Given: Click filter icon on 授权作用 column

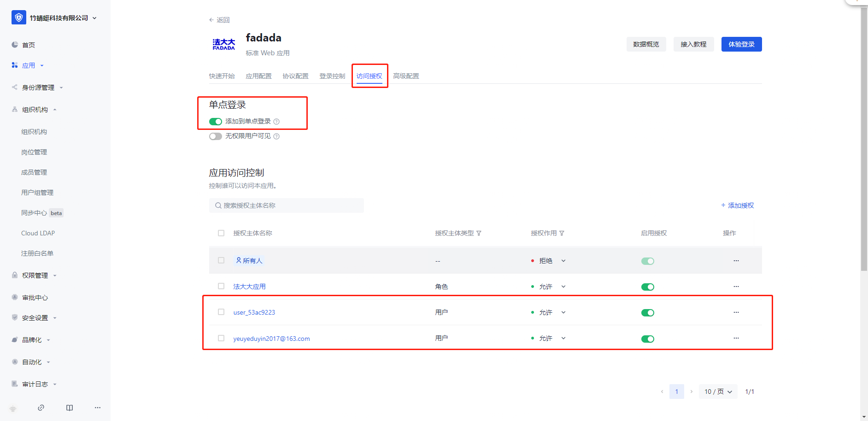Looking at the screenshot, I should point(562,234).
